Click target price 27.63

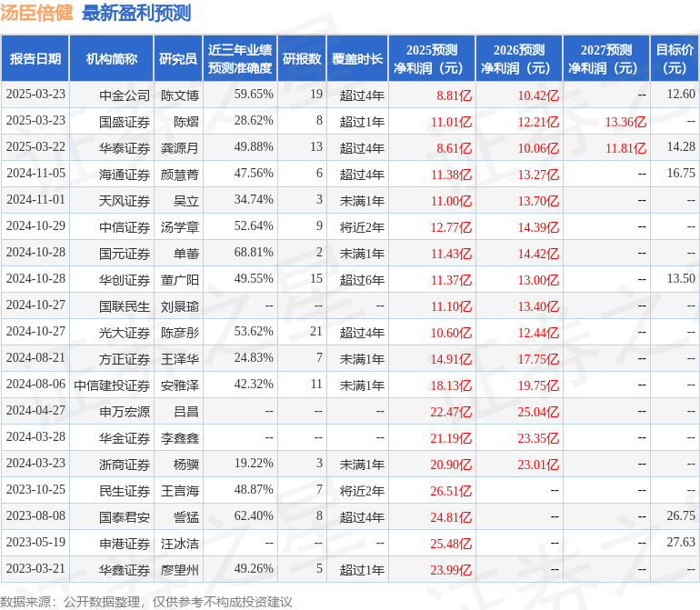point(681,542)
